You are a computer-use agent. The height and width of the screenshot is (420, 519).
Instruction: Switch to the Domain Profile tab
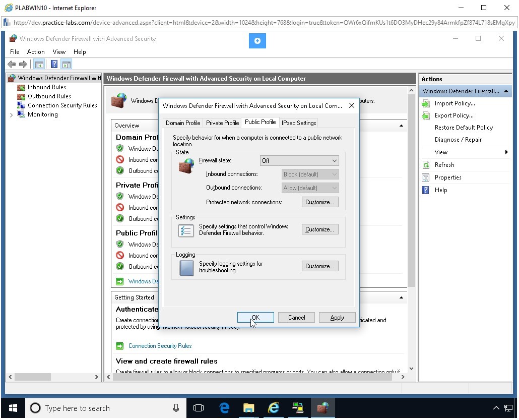pos(183,123)
